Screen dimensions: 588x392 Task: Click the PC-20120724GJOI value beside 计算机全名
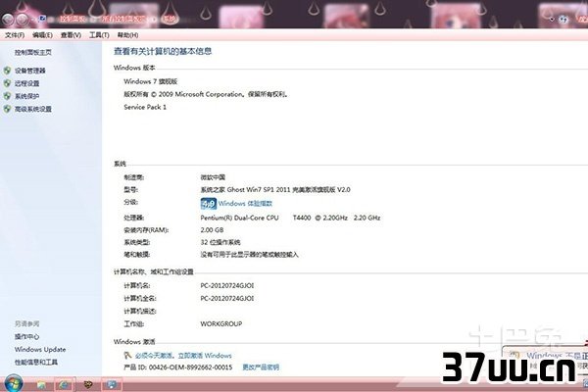click(227, 298)
